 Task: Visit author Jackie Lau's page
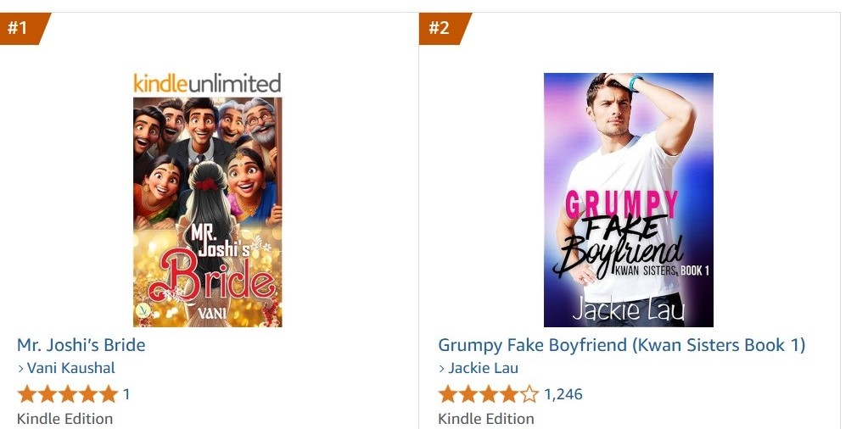pyautogui.click(x=483, y=368)
